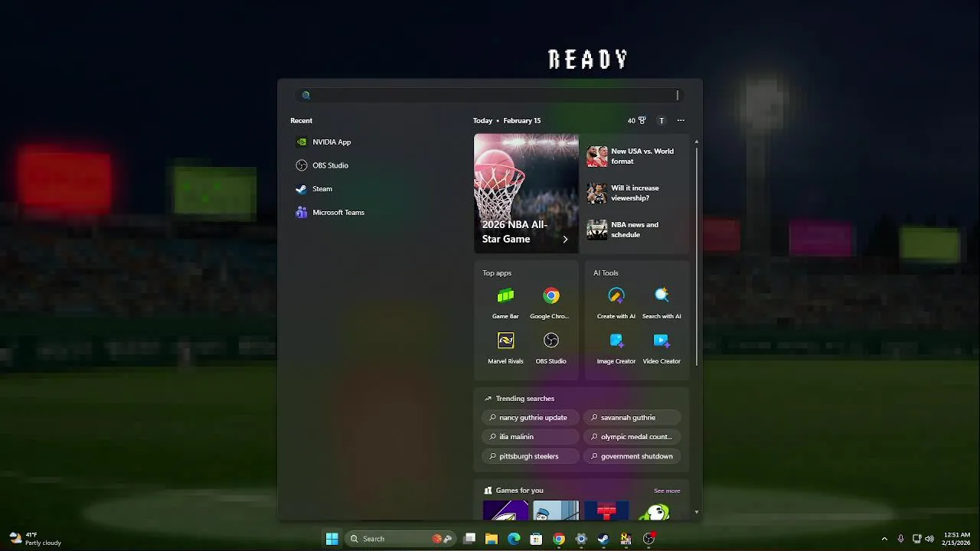Expand the 2026 NBA All-Star Game story
The width and height of the screenshot is (980, 551).
(565, 240)
